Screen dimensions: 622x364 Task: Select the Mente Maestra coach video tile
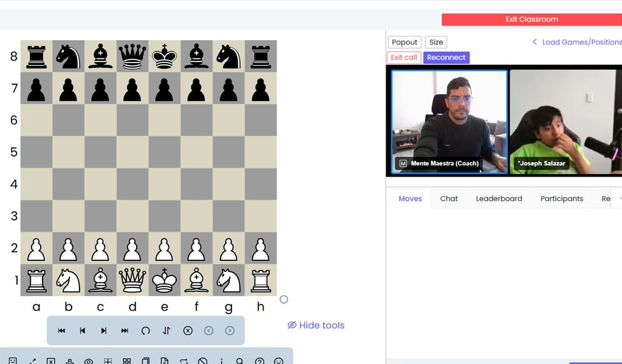(x=449, y=122)
